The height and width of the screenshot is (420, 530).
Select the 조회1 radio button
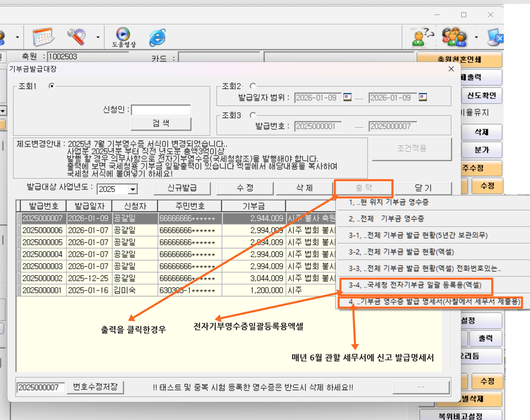coord(52,86)
